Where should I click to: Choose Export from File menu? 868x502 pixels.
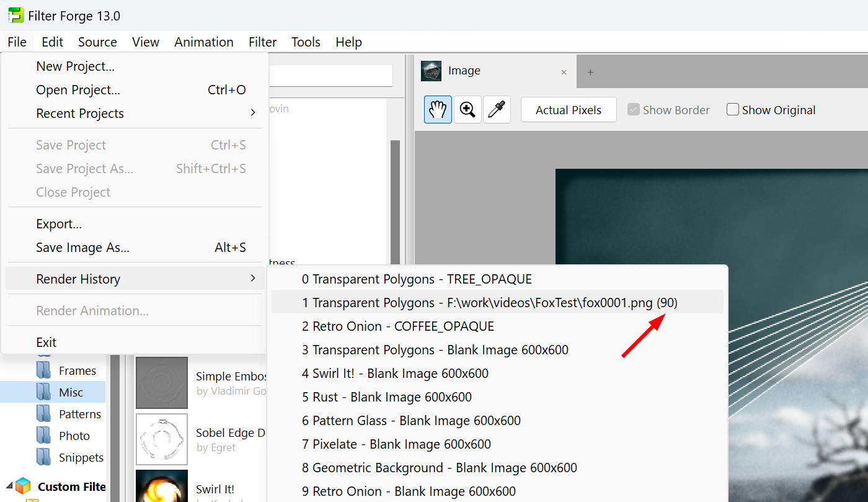click(135, 224)
